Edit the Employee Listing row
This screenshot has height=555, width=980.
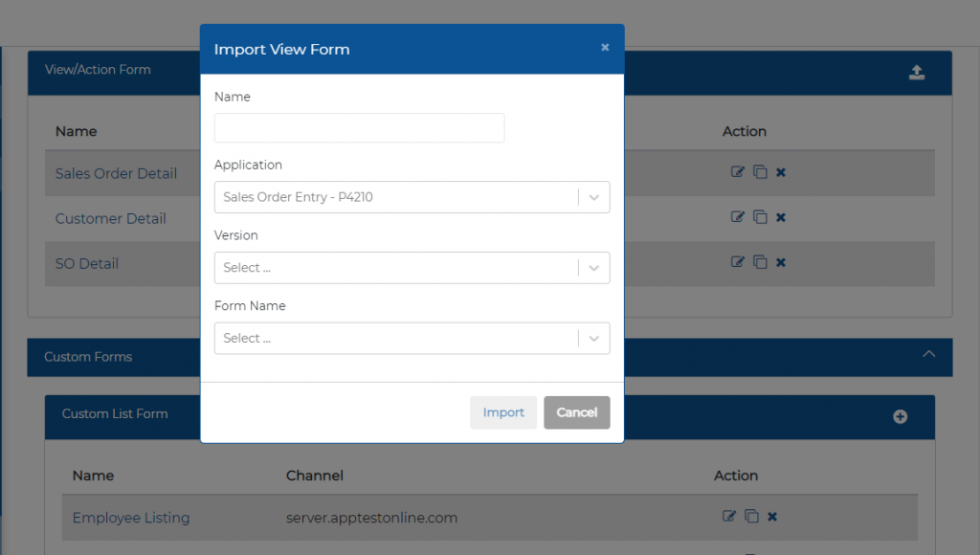click(x=728, y=517)
